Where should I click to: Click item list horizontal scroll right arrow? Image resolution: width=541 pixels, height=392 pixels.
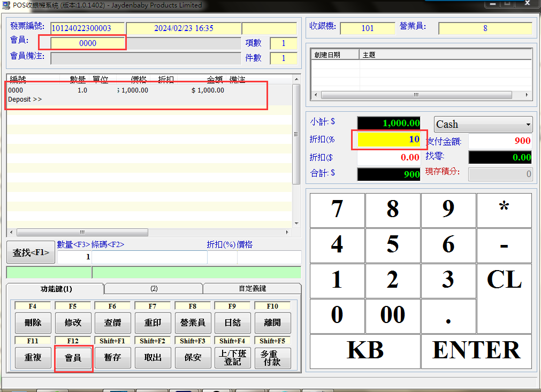tap(287, 233)
